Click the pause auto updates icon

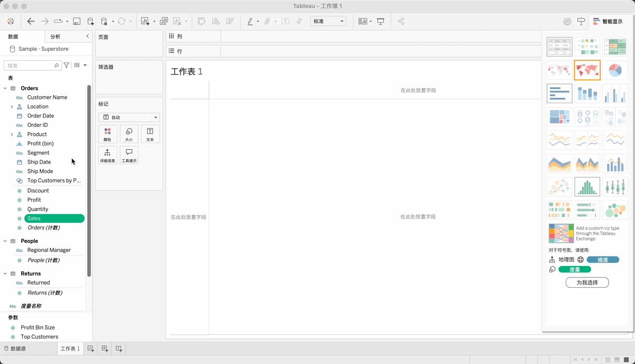point(104,22)
